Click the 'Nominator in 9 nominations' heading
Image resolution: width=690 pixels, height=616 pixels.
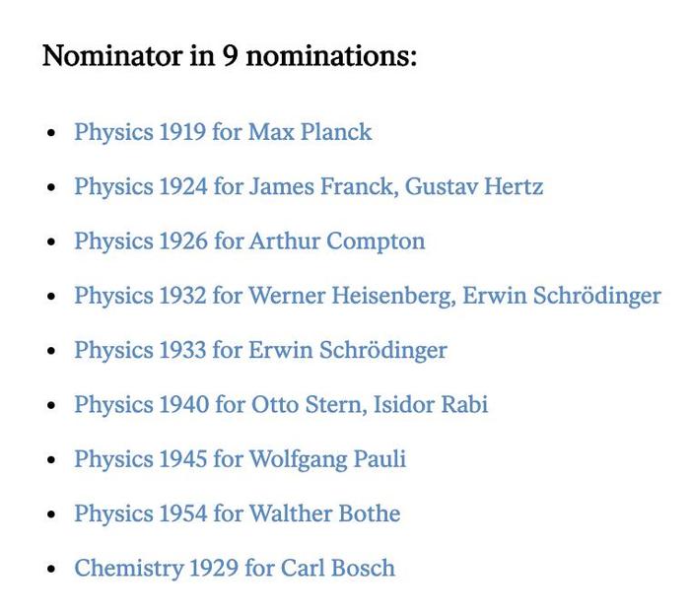[230, 56]
